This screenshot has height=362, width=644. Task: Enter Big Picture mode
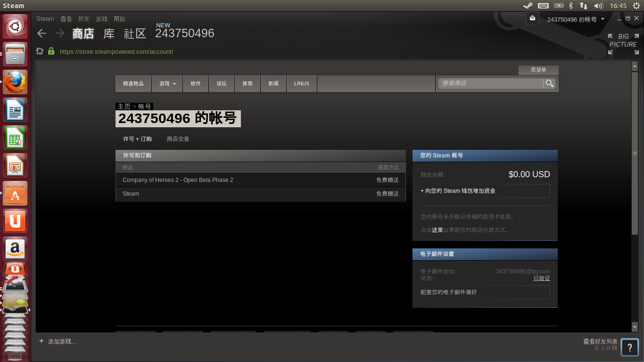[623, 44]
